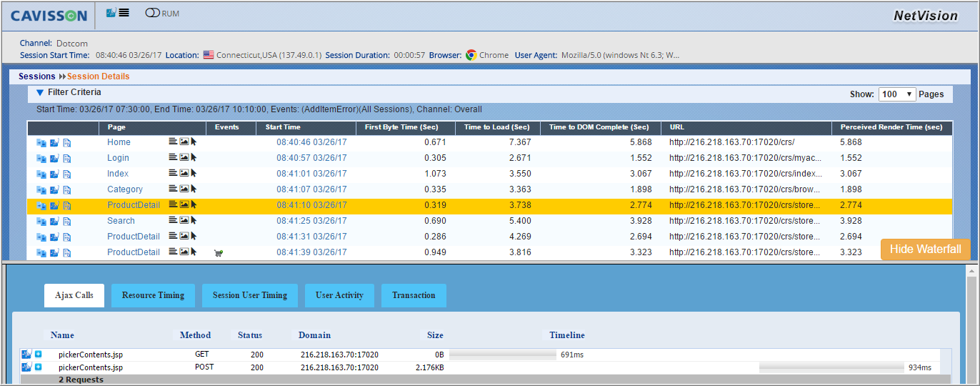The width and height of the screenshot is (980, 386).
Task: Click the text-lines icon in the 08:41:39 ProductDetail row
Action: point(173,252)
